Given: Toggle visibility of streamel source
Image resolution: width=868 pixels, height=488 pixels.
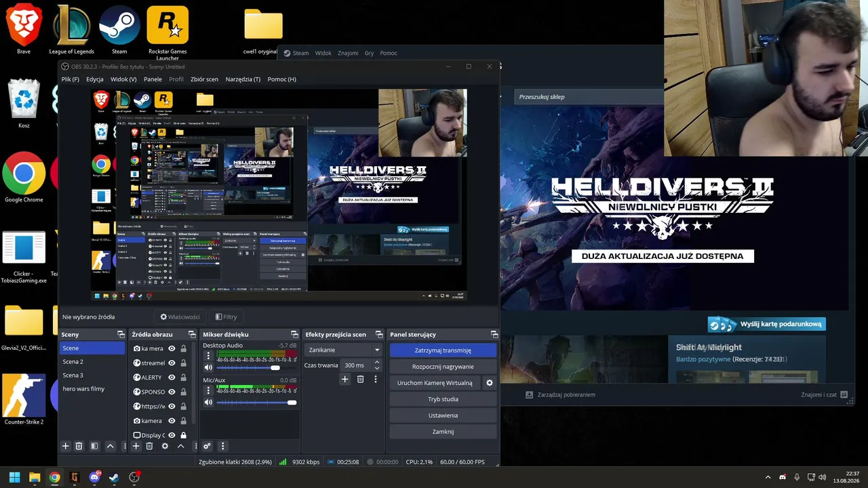Looking at the screenshot, I should coord(172,363).
